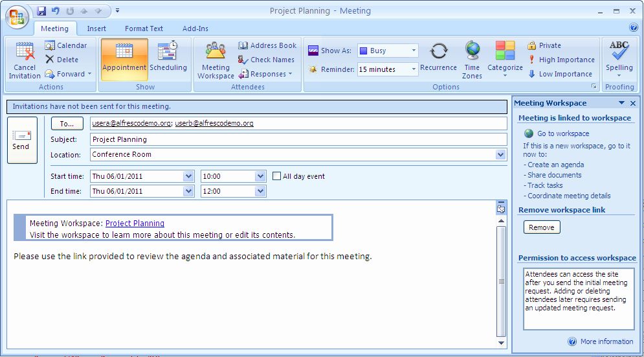Image resolution: width=644 pixels, height=357 pixels.
Task: Click the invitations not sent info bar
Action: (257, 106)
